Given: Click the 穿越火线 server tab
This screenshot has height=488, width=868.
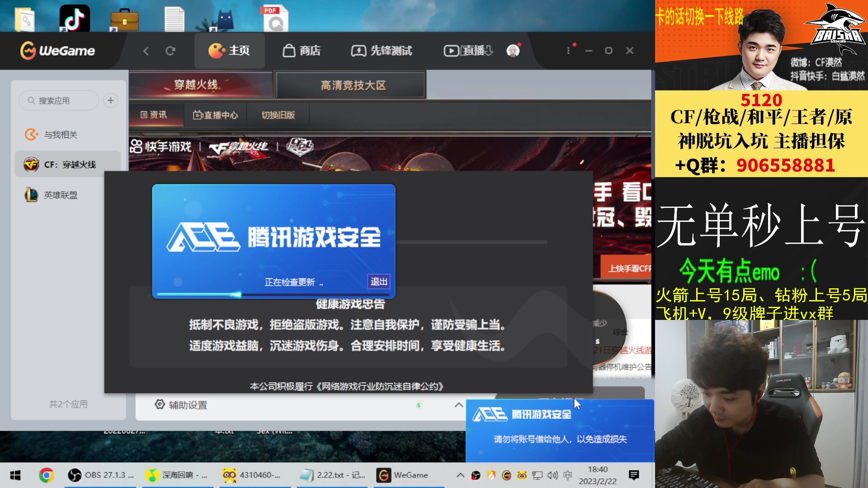Looking at the screenshot, I should coord(201,85).
